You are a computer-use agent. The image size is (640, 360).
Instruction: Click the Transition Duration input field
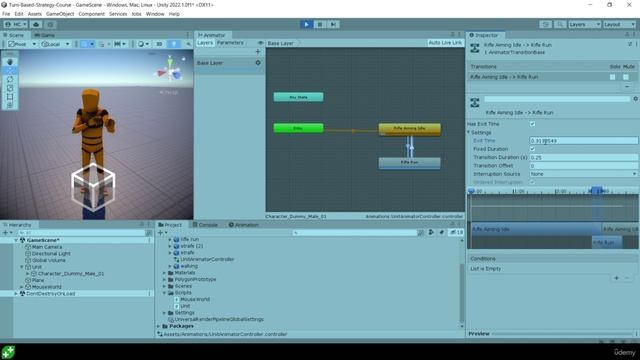583,157
